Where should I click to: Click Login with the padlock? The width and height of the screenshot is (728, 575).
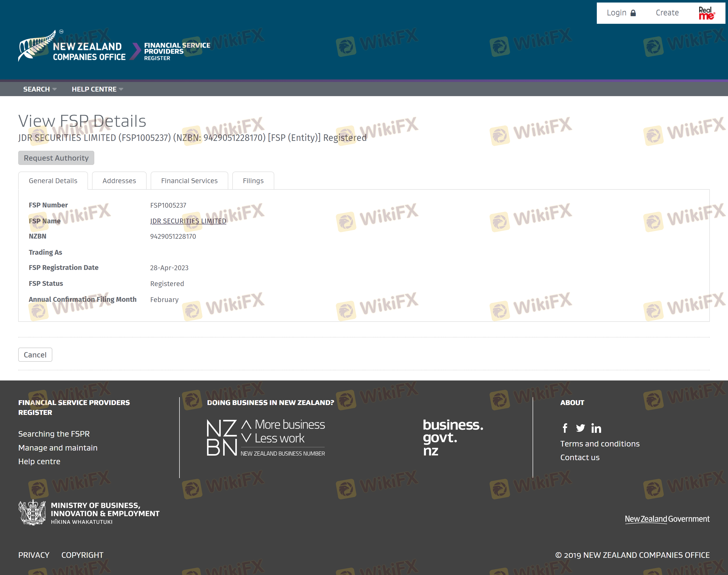[x=621, y=13]
